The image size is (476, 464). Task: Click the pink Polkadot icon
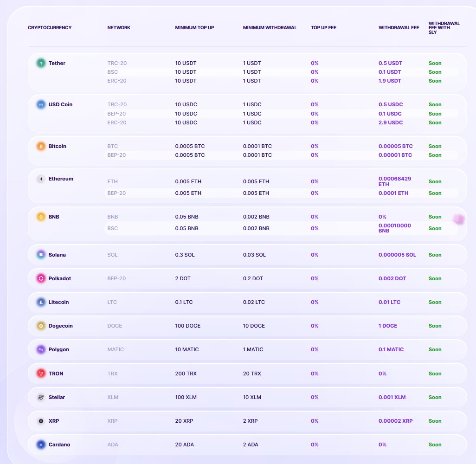[41, 278]
